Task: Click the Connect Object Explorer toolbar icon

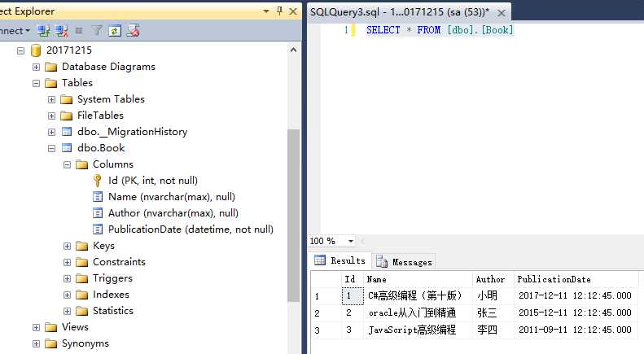Action: coord(43,31)
